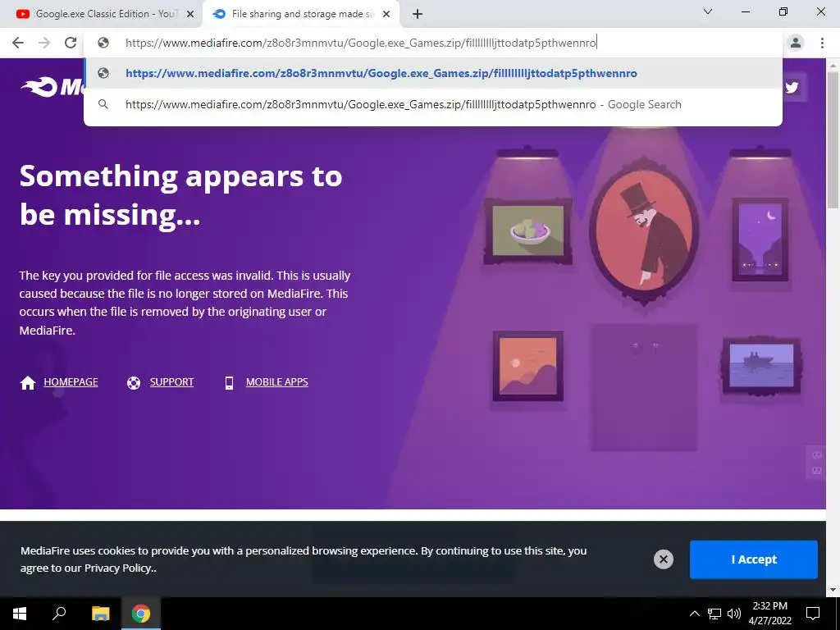The image size is (840, 630).
Task: Open the tab search chevron dropdown
Action: 708,11
